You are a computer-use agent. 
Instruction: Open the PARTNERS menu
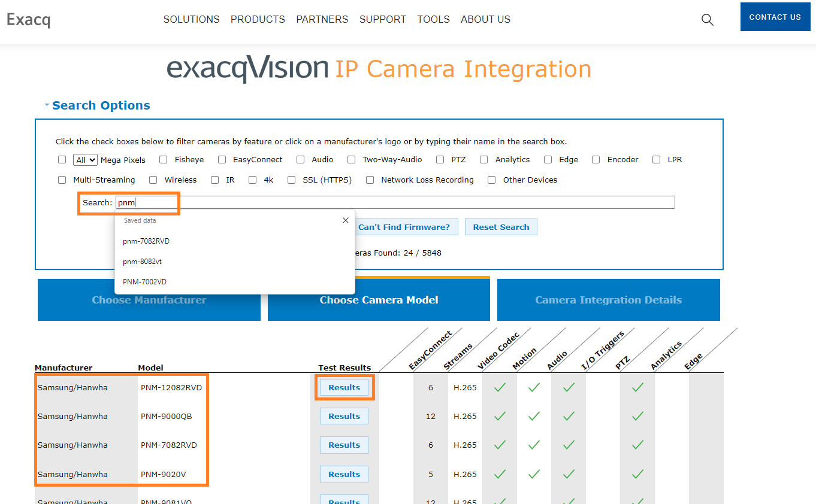322,20
